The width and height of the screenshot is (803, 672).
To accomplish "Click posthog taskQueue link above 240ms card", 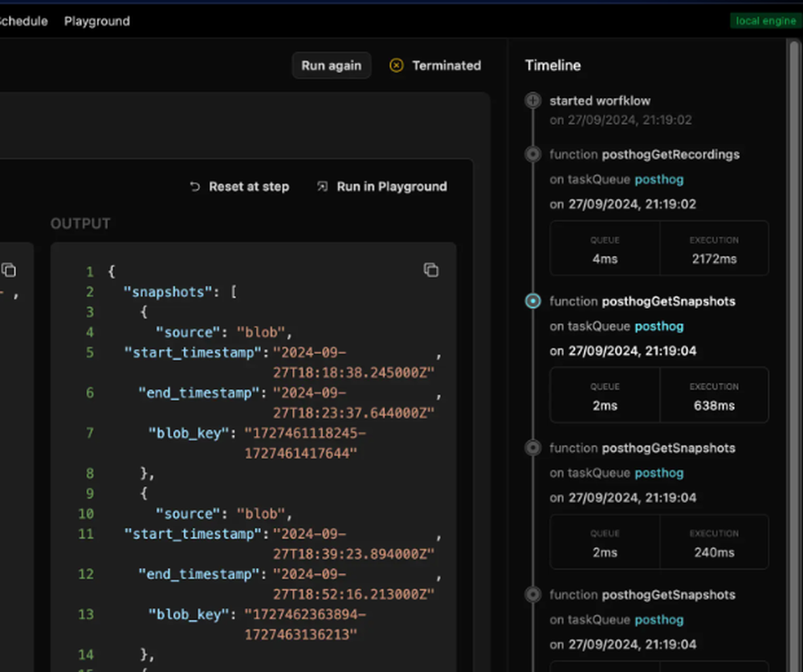I will click(659, 473).
